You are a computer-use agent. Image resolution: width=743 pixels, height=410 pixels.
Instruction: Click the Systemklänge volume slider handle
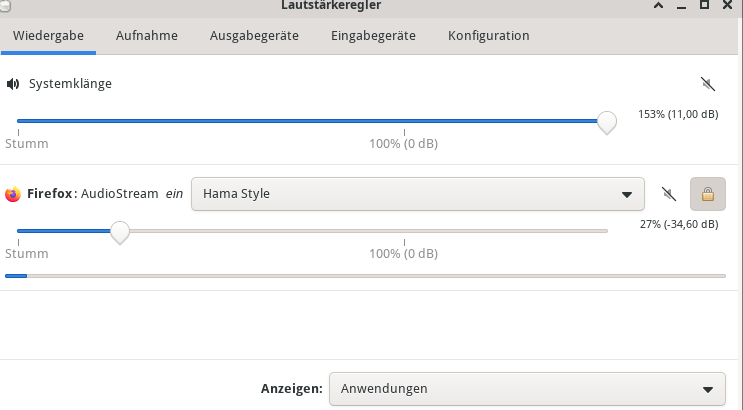tap(606, 122)
